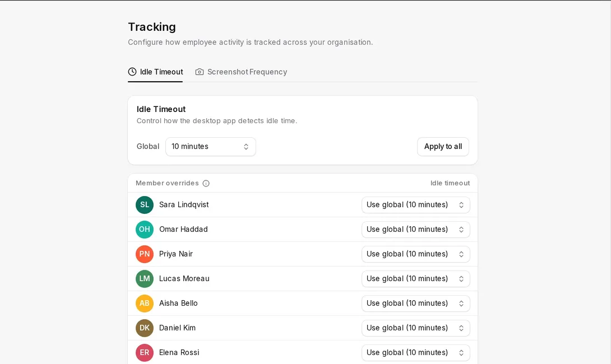
Task: Open Elena Rossi's idle timeout dropdown
Action: 416,352
